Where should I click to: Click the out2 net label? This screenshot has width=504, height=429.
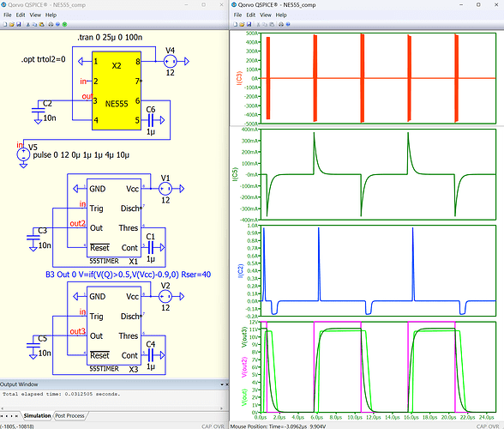pyautogui.click(x=77, y=223)
